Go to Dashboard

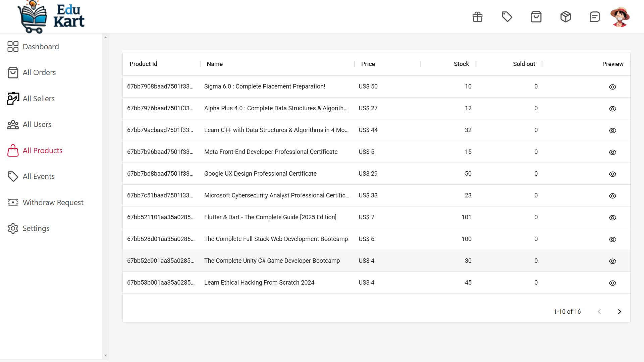coord(41,47)
